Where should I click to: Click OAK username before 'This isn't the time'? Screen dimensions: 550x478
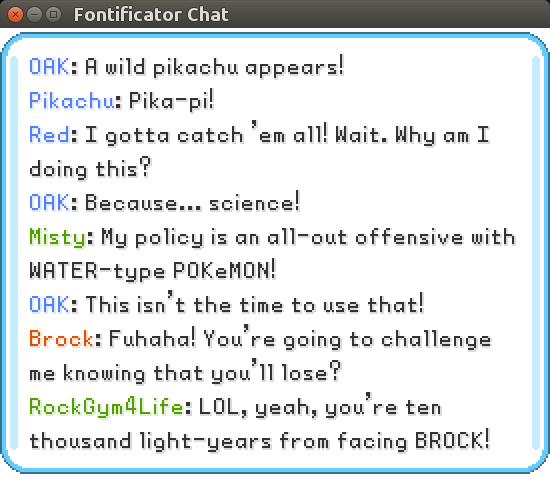click(49, 304)
